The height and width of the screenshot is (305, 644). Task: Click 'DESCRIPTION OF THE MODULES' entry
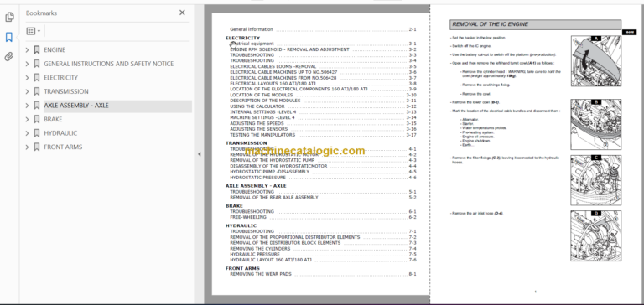265,101
